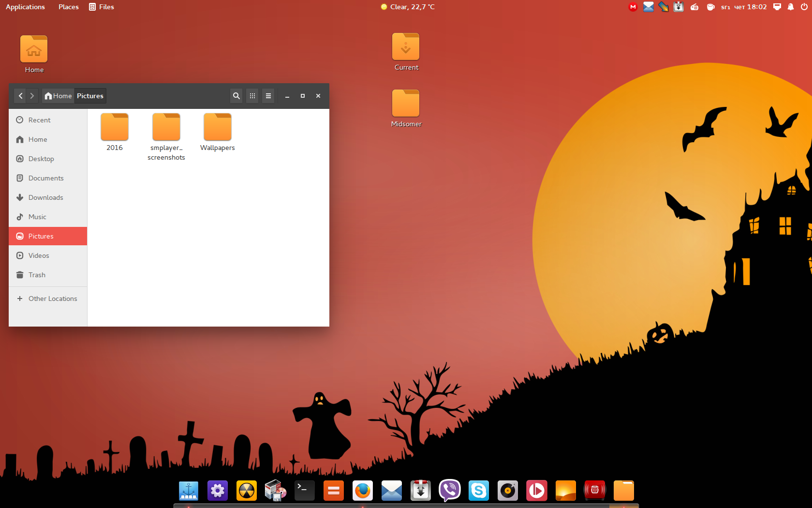This screenshot has height=508, width=812.
Task: Toggle the grid view icon in Files
Action: click(x=252, y=96)
